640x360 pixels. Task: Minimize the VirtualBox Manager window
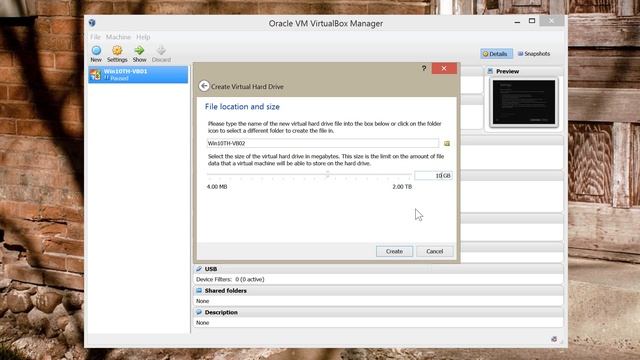point(517,22)
